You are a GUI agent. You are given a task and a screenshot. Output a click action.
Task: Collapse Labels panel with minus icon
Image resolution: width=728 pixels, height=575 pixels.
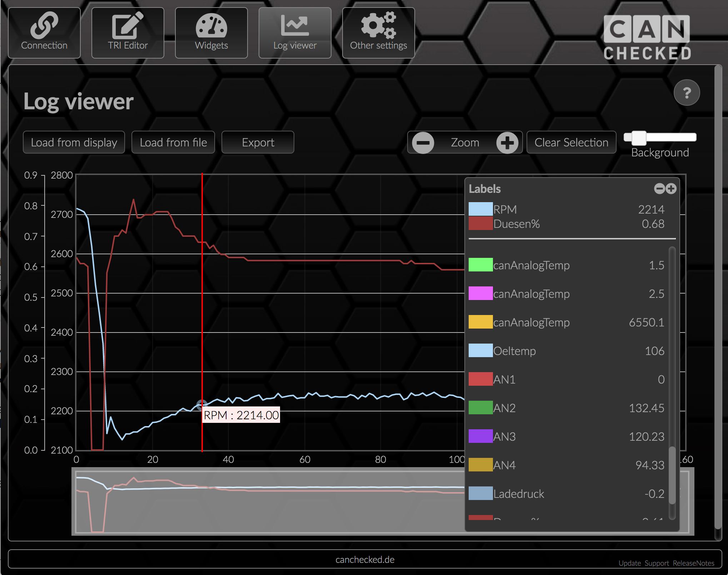click(x=659, y=189)
